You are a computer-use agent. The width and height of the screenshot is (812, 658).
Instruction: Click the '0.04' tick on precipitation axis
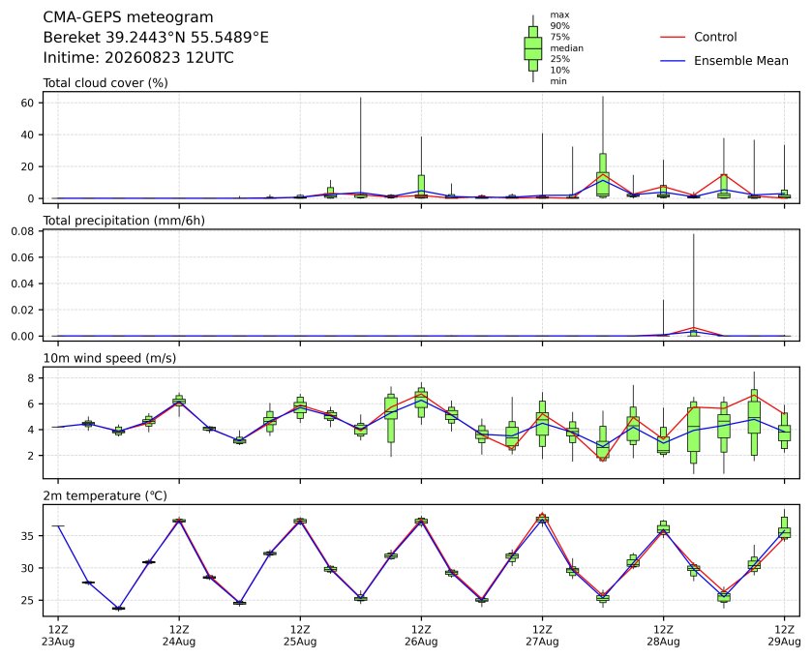click(23, 284)
